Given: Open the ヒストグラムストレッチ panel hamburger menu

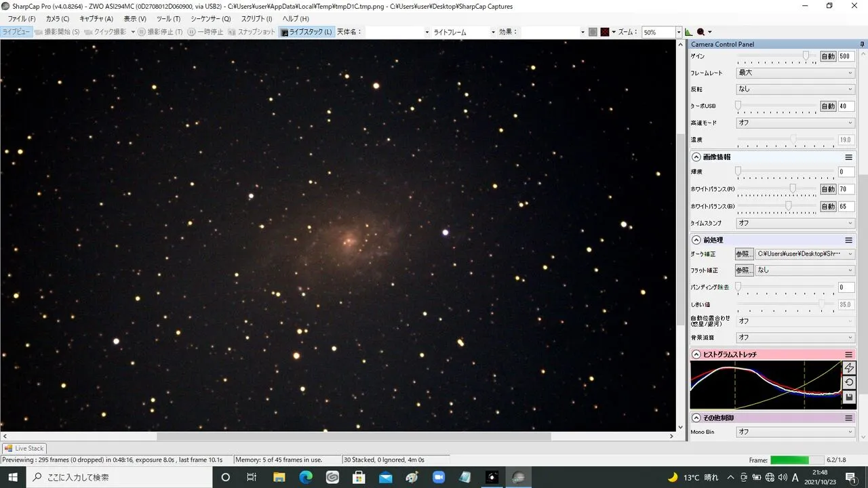Looking at the screenshot, I should [848, 354].
